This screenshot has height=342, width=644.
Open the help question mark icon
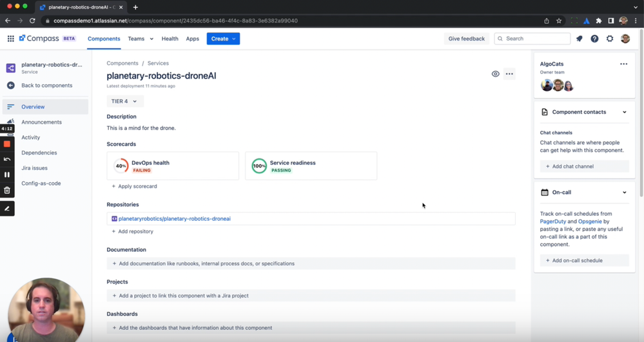(594, 39)
